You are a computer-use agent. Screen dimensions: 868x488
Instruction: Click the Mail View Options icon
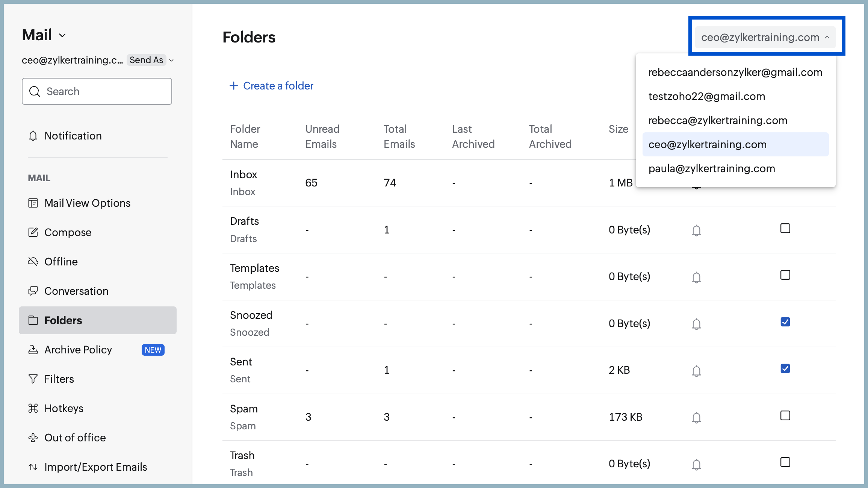33,203
